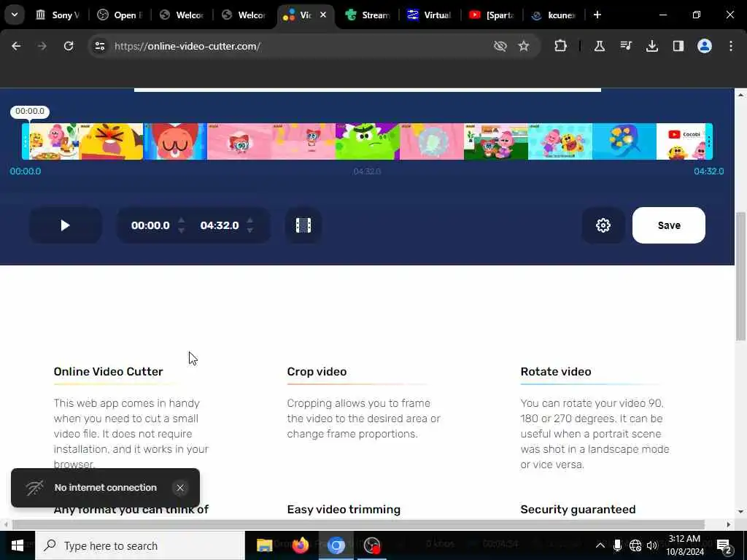Click the address bar URL

pyautogui.click(x=187, y=46)
